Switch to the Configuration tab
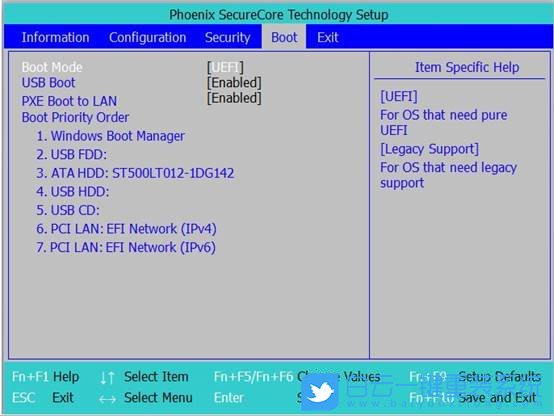The width and height of the screenshot is (554, 416). 147,37
